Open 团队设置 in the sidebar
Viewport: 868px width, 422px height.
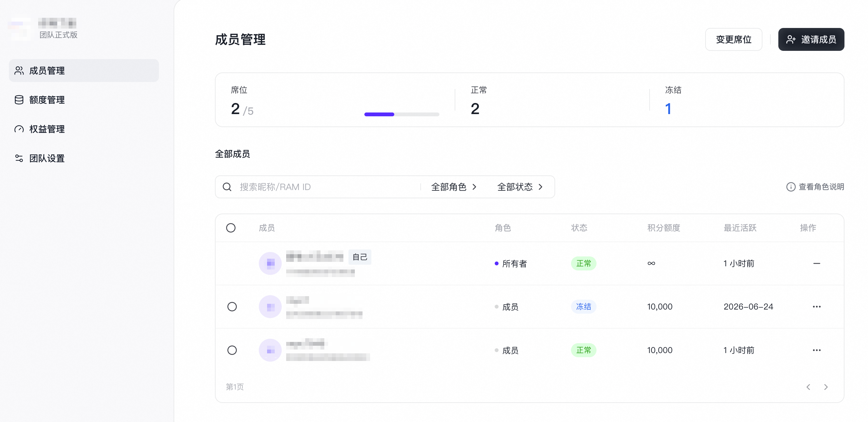(84, 158)
